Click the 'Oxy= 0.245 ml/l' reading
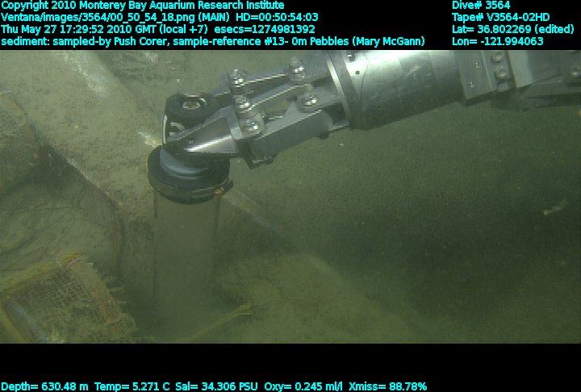The width and height of the screenshot is (581, 392). click(303, 386)
